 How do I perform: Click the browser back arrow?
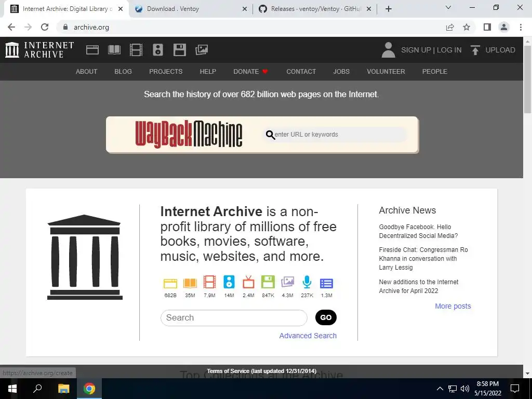pos(11,27)
